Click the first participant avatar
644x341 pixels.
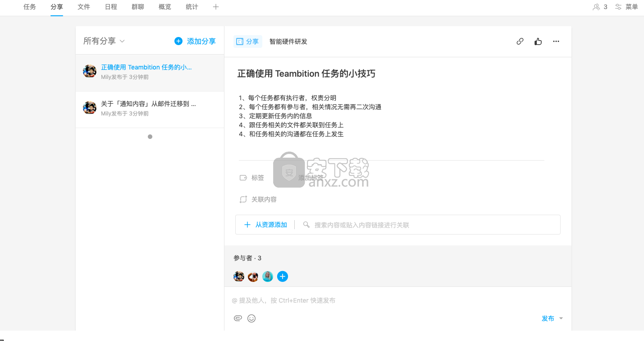pyautogui.click(x=239, y=276)
